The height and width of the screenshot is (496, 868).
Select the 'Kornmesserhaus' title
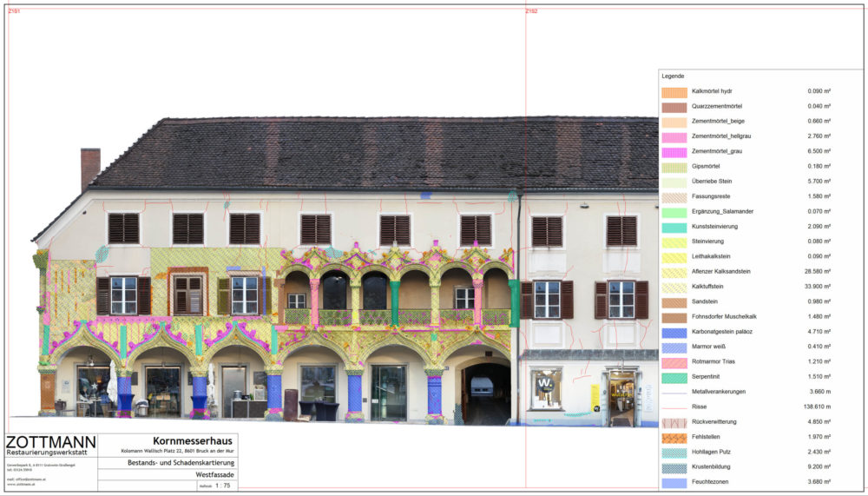(193, 441)
